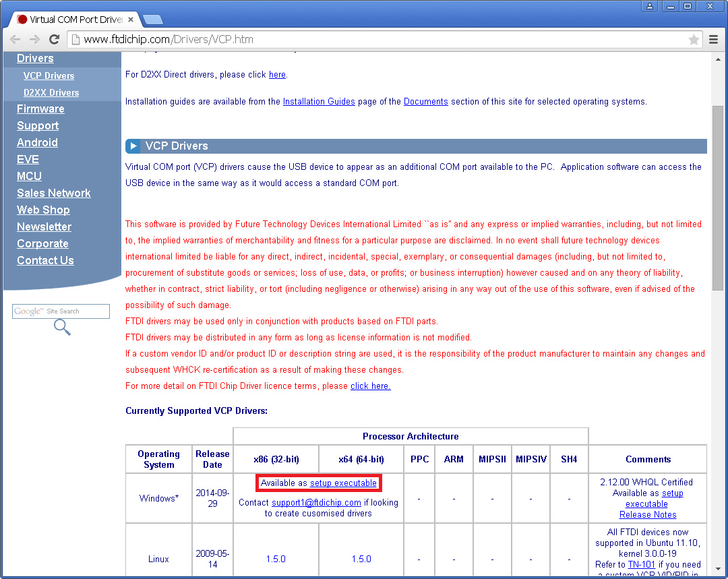Open the Contact Us sidebar link

[46, 260]
